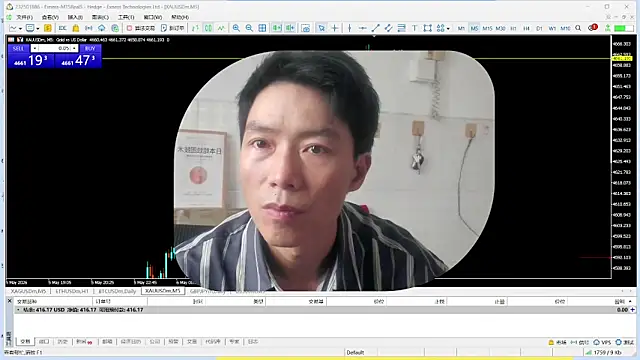This screenshot has width=640, height=360.
Task: Open the last column dropdown arrow in toolbox header
Action: pos(631,301)
